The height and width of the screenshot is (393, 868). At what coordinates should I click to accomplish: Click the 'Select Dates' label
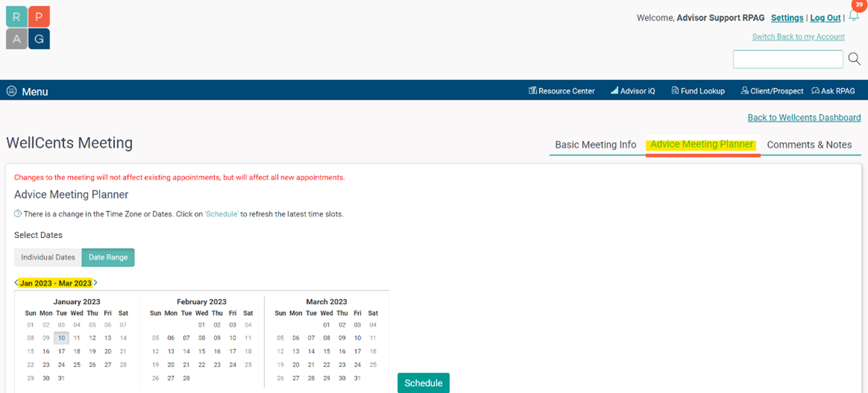pos(38,235)
